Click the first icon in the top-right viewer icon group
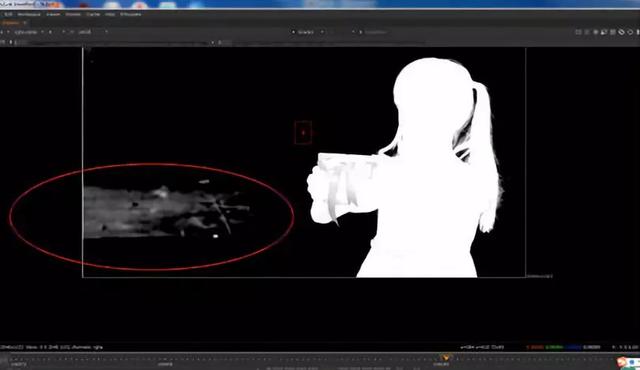This screenshot has width=640, height=370. point(578,32)
